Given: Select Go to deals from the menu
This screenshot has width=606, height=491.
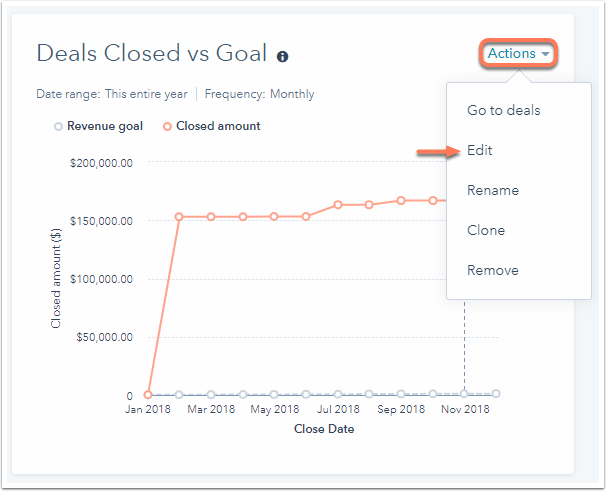Looking at the screenshot, I should pyautogui.click(x=503, y=110).
